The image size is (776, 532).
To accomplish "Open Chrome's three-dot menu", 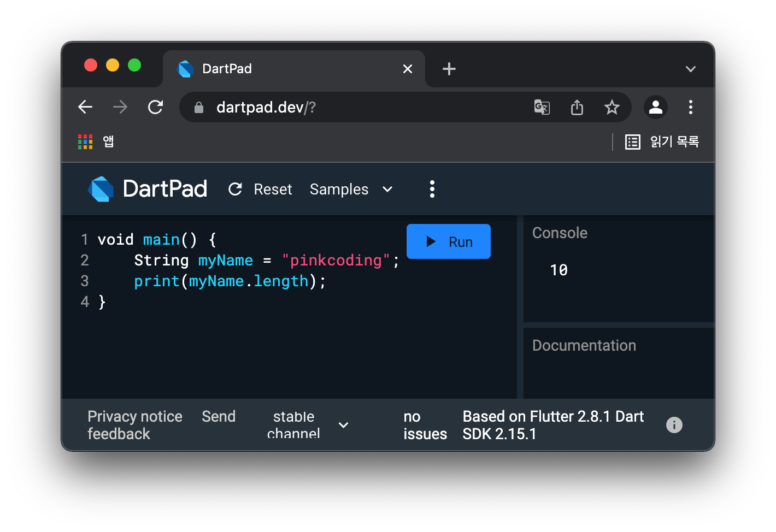I will 691,107.
